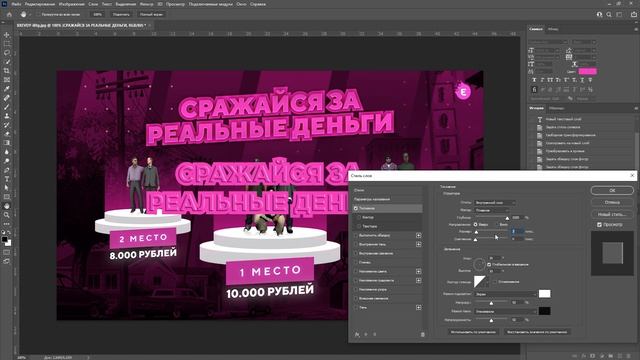Open the History panel menu icon
Viewport: 640px width, 360px height.
(x=636, y=108)
